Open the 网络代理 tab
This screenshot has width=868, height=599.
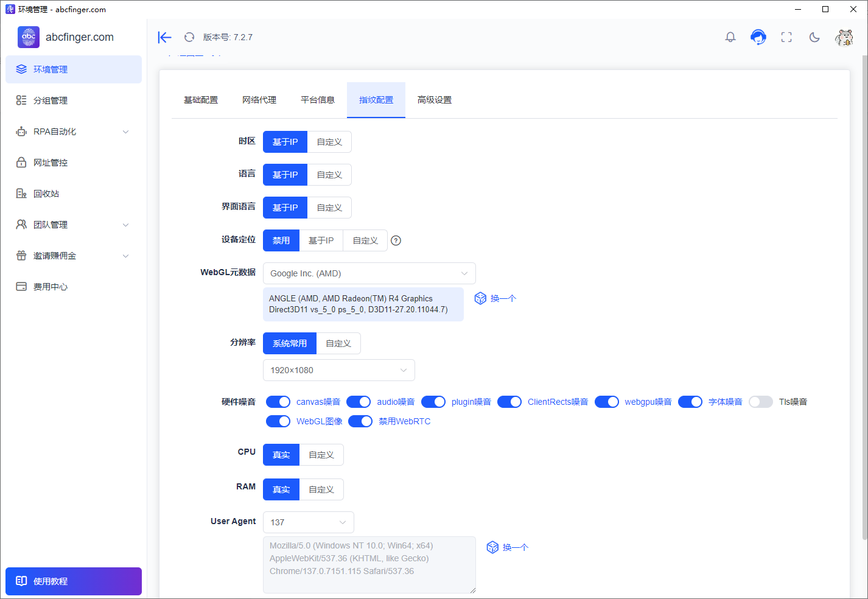tap(259, 100)
